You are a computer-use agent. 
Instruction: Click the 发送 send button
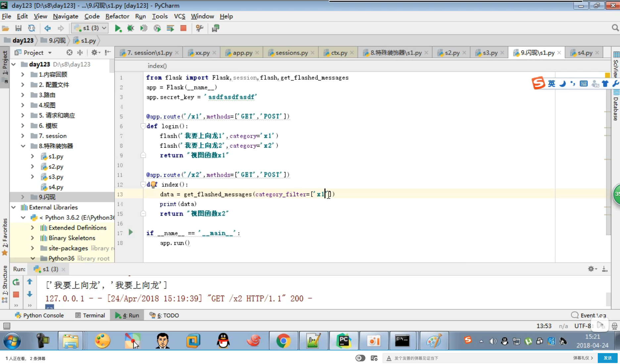click(608, 358)
